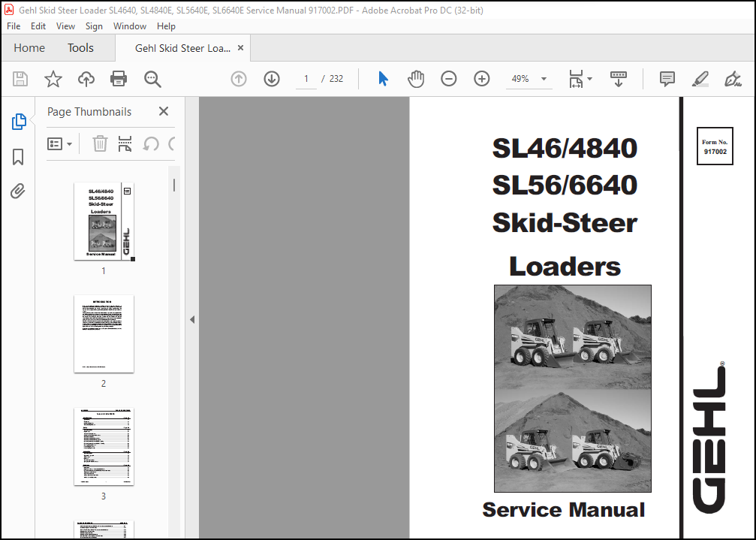Click the GEHL vertical logo

point(709,438)
